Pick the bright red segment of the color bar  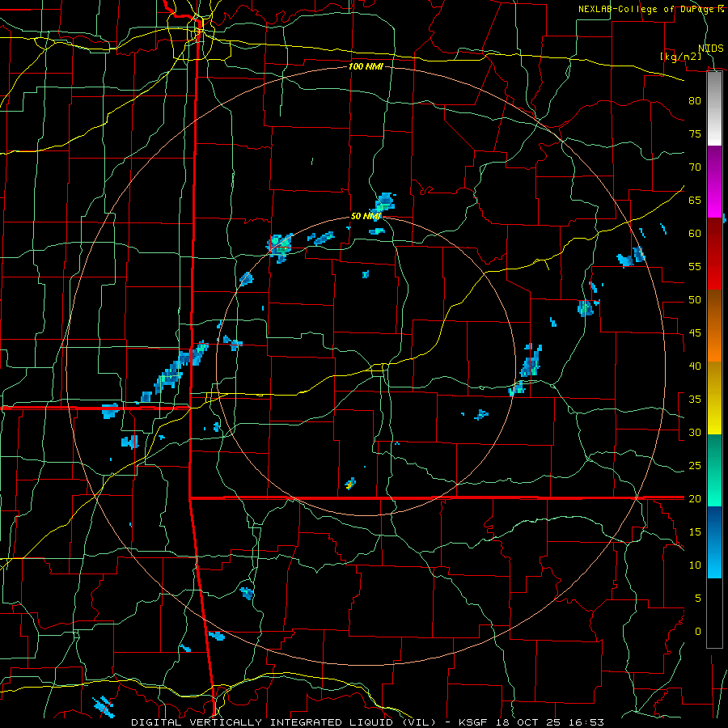click(x=714, y=254)
